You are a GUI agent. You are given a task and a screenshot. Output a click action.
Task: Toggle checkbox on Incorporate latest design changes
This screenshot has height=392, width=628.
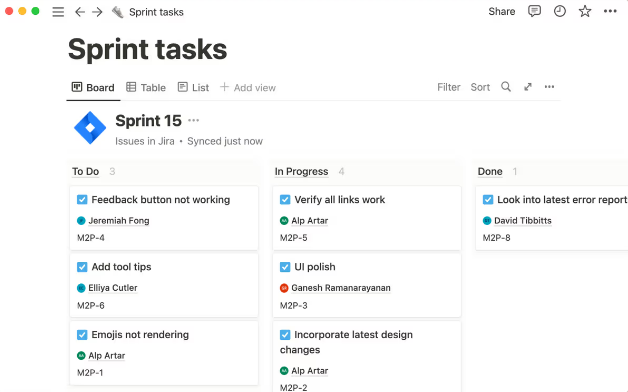(285, 334)
